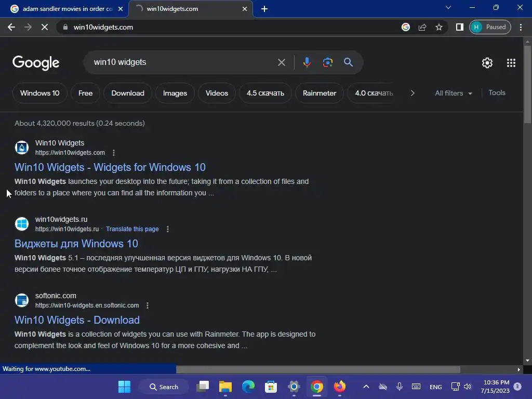Viewport: 532px width, 399px height.
Task: Clear the search box text
Action: [281, 62]
